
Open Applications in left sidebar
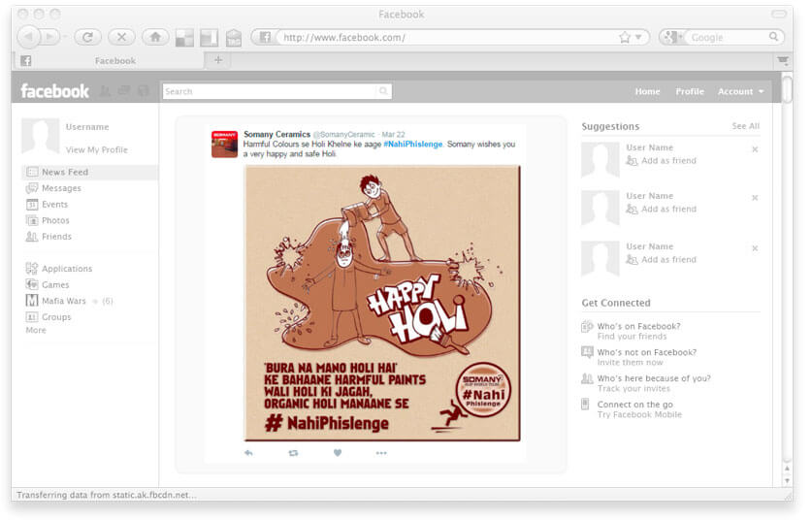point(58,269)
